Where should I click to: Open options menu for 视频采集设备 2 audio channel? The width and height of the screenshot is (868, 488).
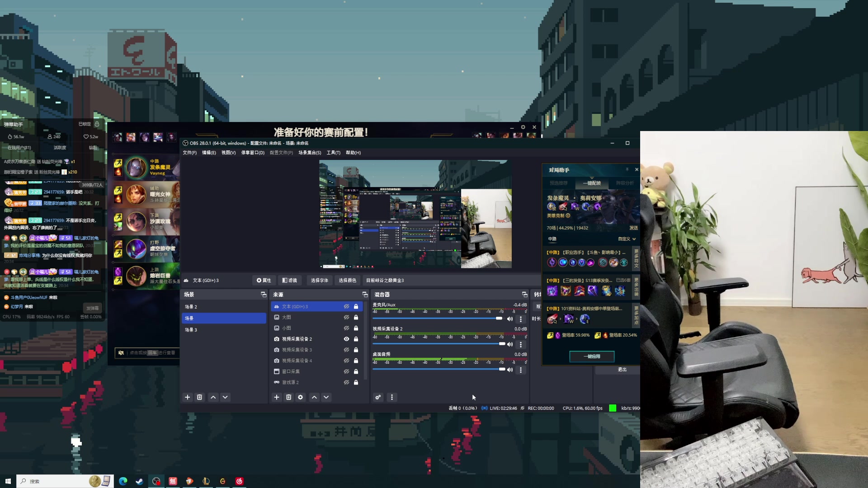pyautogui.click(x=521, y=344)
